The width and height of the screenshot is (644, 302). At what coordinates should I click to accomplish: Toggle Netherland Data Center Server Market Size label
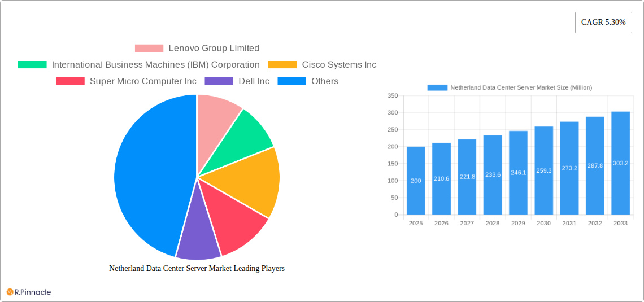pyautogui.click(x=521, y=88)
